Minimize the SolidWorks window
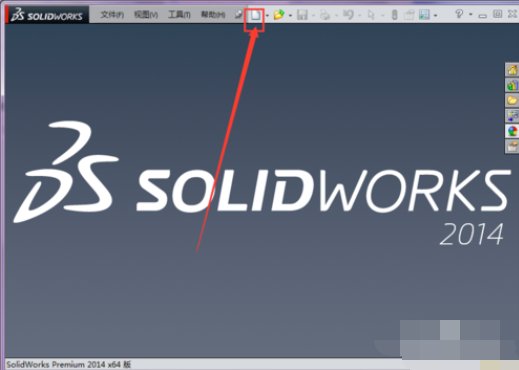 point(482,15)
